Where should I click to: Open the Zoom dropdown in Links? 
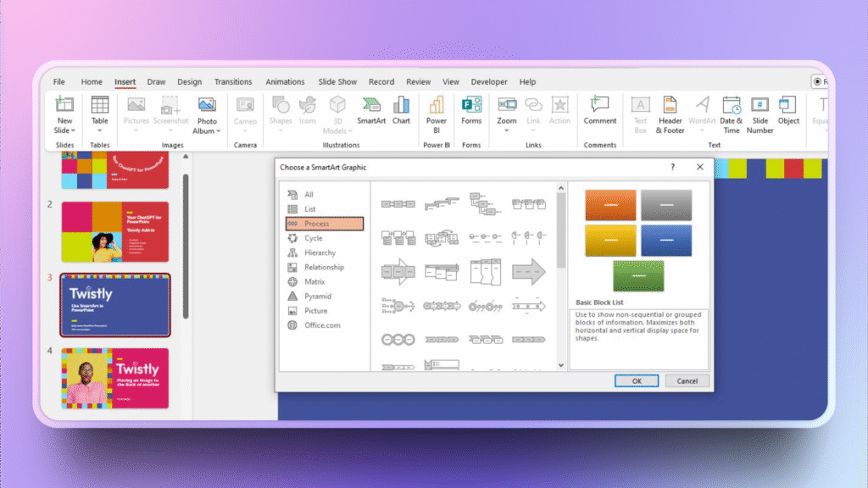point(507,130)
